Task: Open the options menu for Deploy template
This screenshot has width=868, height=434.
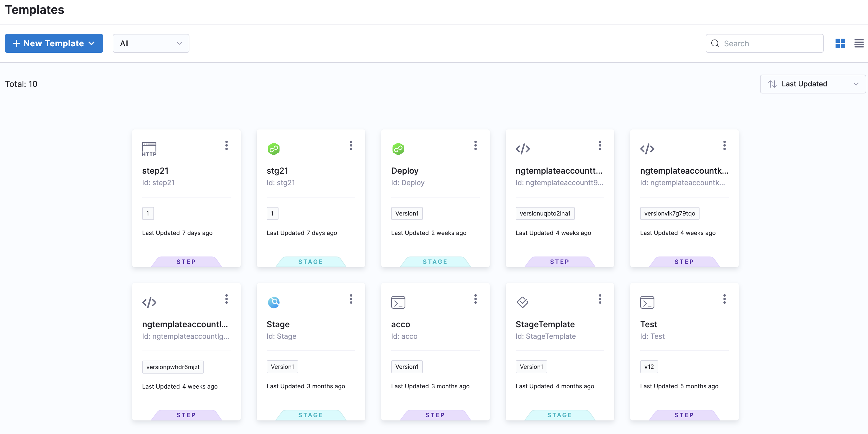Action: click(475, 145)
